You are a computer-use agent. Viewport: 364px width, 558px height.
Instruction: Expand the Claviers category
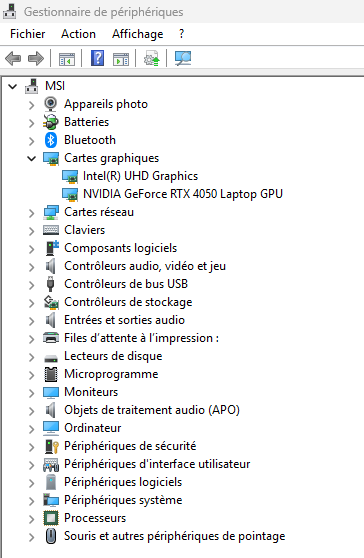point(32,231)
